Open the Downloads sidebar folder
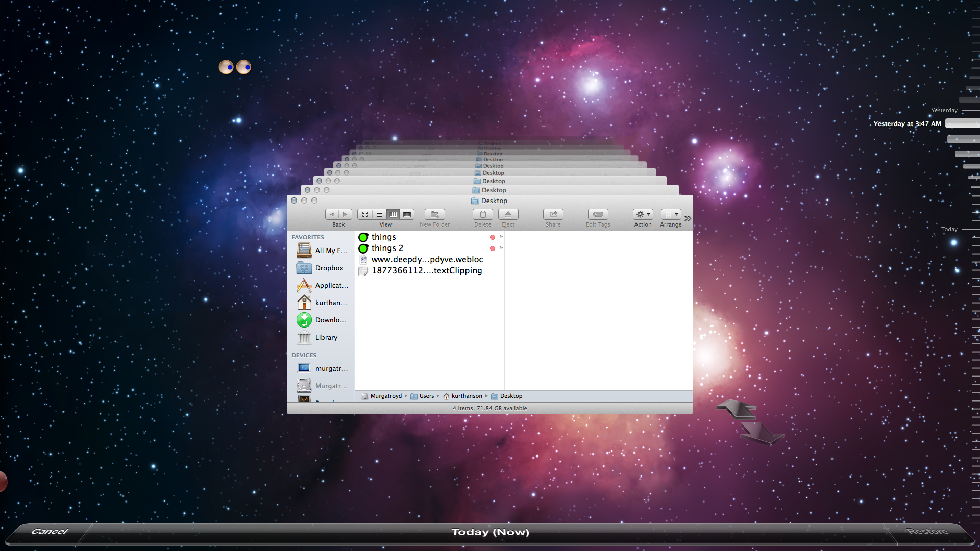The width and height of the screenshot is (980, 551). [x=330, y=320]
